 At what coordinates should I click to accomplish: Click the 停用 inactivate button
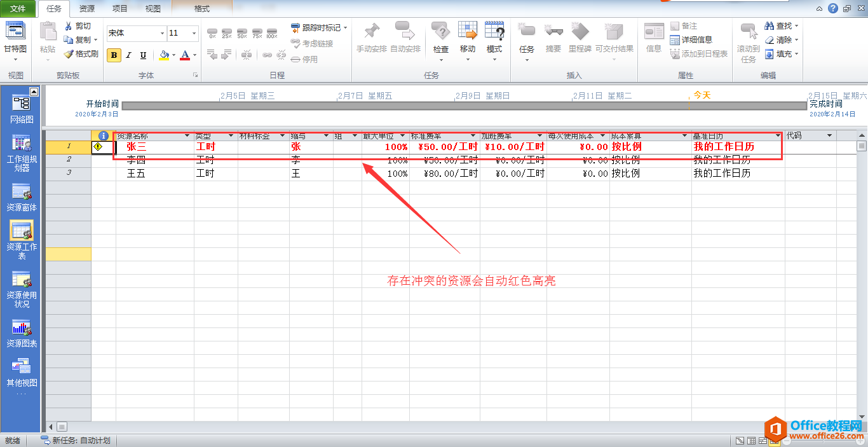coord(304,59)
